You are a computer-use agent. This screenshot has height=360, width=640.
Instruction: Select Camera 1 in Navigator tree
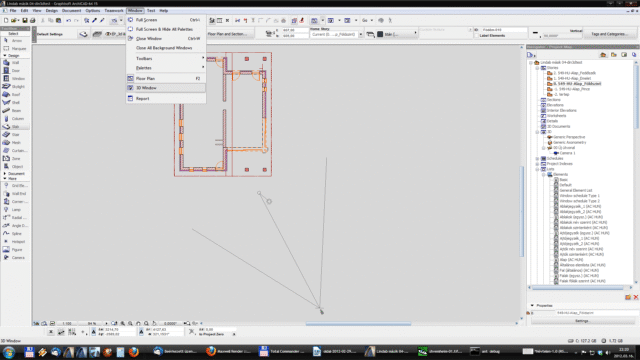pyautogui.click(x=567, y=153)
